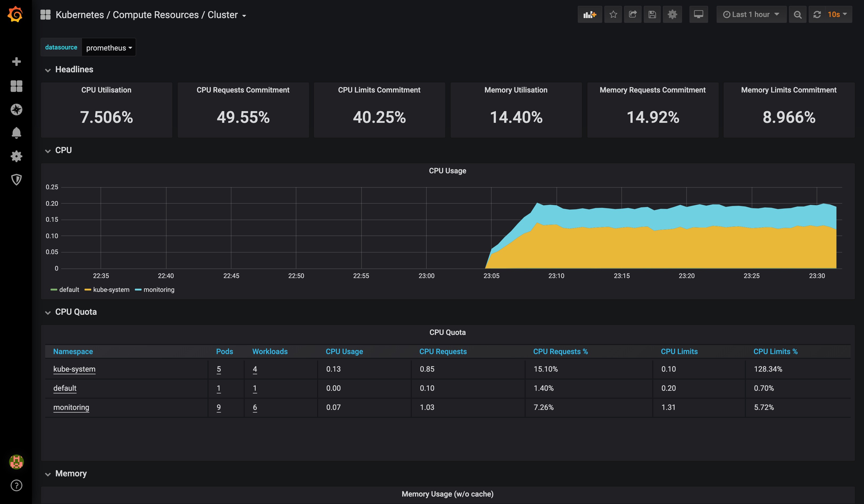This screenshot has width=864, height=504.
Task: Open Alerting bell in the sidebar
Action: [16, 133]
